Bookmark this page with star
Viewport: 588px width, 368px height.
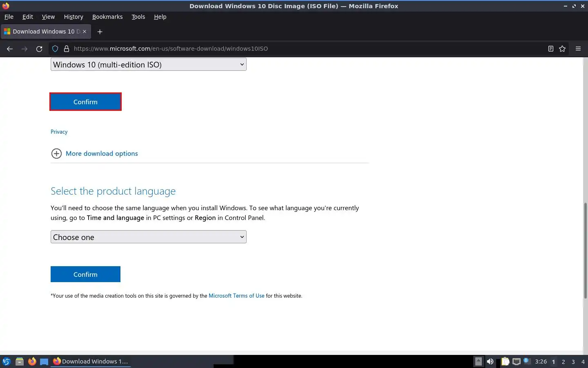click(x=562, y=49)
